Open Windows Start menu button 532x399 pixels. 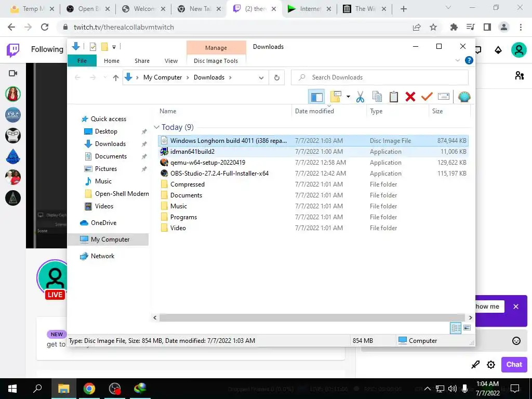pyautogui.click(x=12, y=389)
